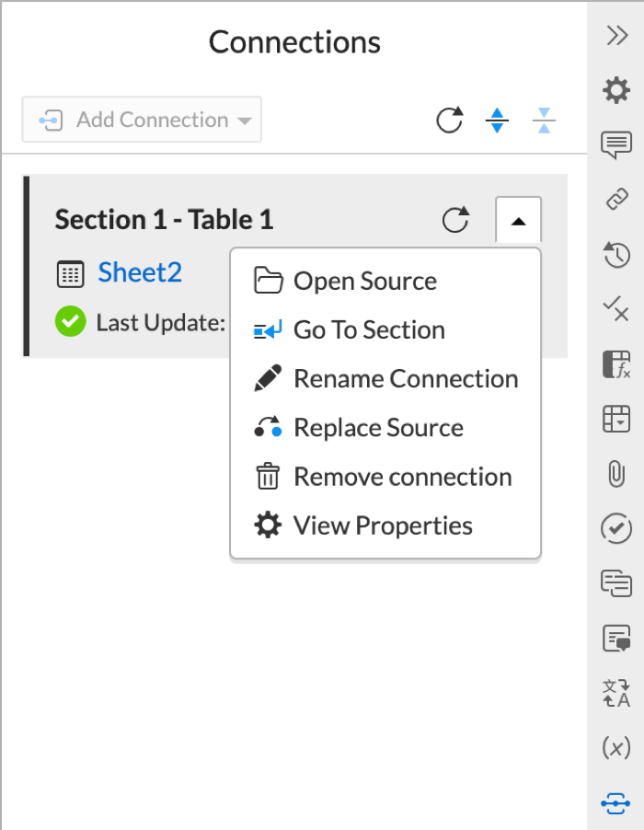This screenshot has height=830, width=644.
Task: Open the history clock icon
Action: coord(616,255)
